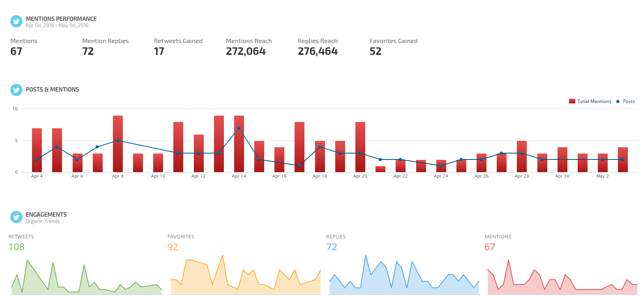Screen dimensions: 644x296
Task: Open the green Retweets 108 sparkline chart
Action: (x=86, y=276)
